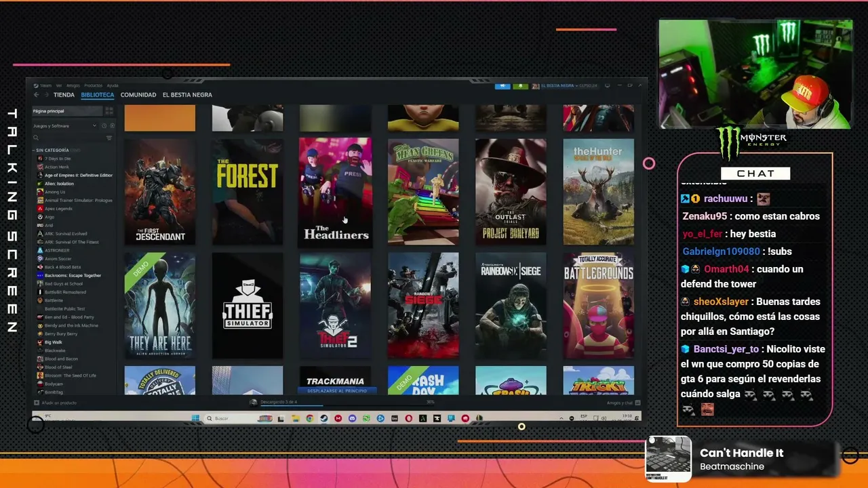Select Blossom: The Seed Of Life

(x=71, y=375)
